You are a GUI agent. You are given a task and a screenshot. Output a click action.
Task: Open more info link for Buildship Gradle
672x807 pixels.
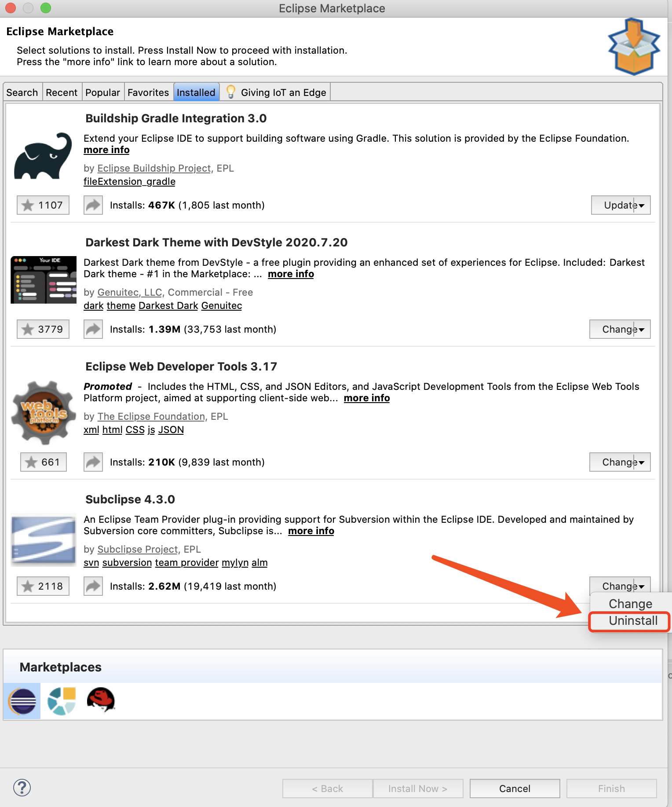point(106,150)
